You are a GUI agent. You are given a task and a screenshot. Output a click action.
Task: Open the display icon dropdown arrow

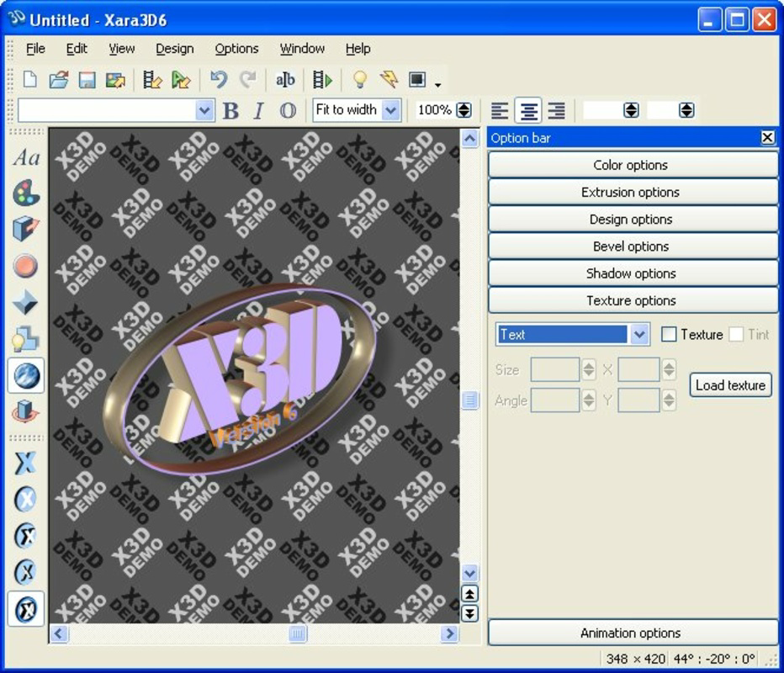pyautogui.click(x=438, y=84)
